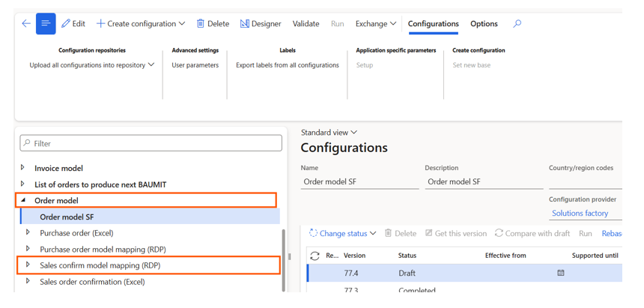Image resolution: width=644 pixels, height=308 pixels.
Task: Open the Standard view dropdown
Action: click(329, 133)
